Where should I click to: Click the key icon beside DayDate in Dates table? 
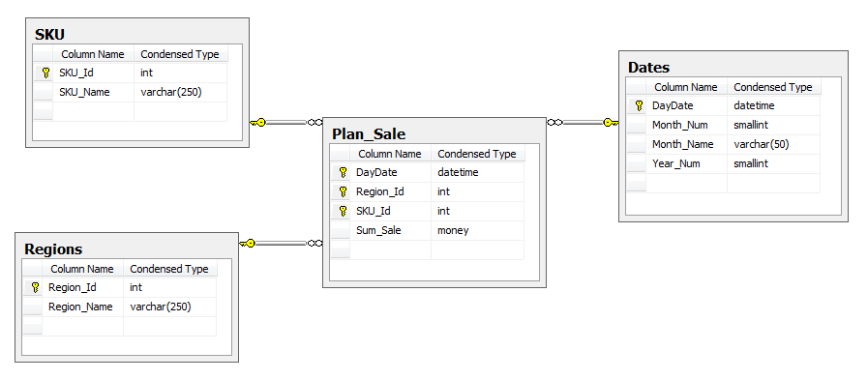pyautogui.click(x=640, y=105)
